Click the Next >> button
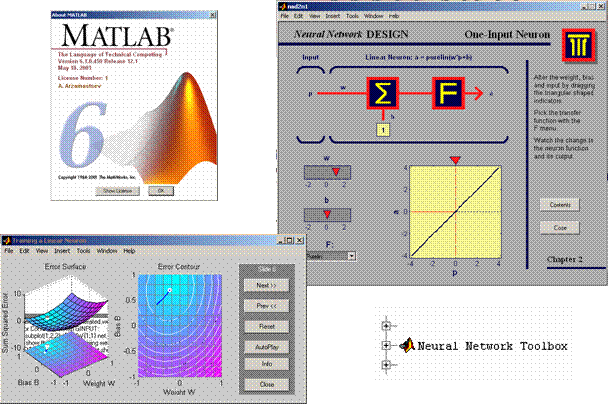Image resolution: width=608 pixels, height=404 pixels. [x=266, y=285]
